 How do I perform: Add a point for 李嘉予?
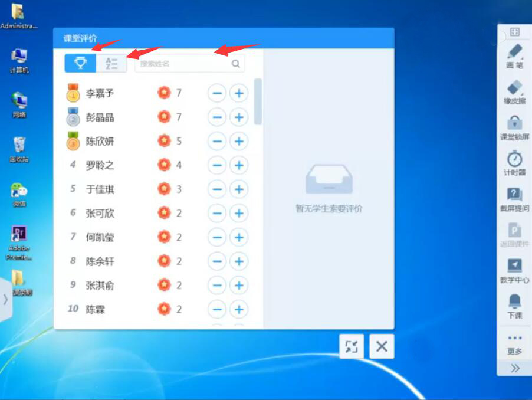click(239, 93)
